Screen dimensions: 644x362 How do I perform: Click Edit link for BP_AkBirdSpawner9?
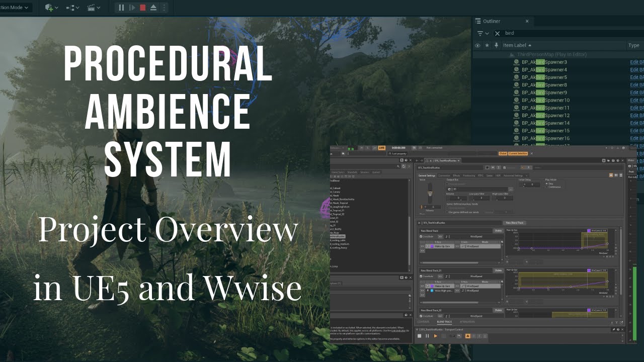(637, 93)
